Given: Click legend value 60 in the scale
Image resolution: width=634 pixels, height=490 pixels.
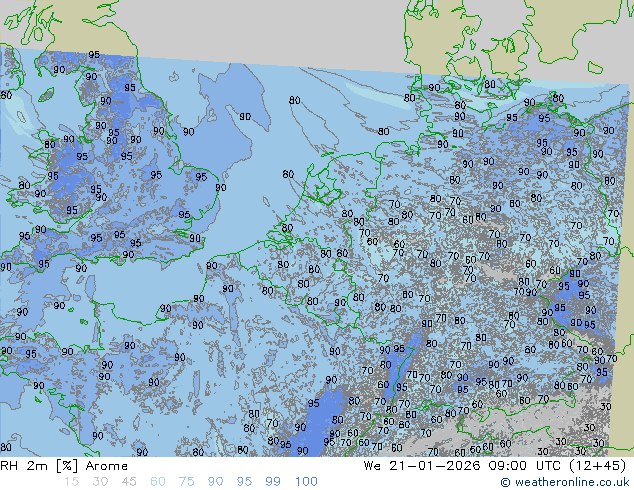Looking at the screenshot, I should click(158, 482).
